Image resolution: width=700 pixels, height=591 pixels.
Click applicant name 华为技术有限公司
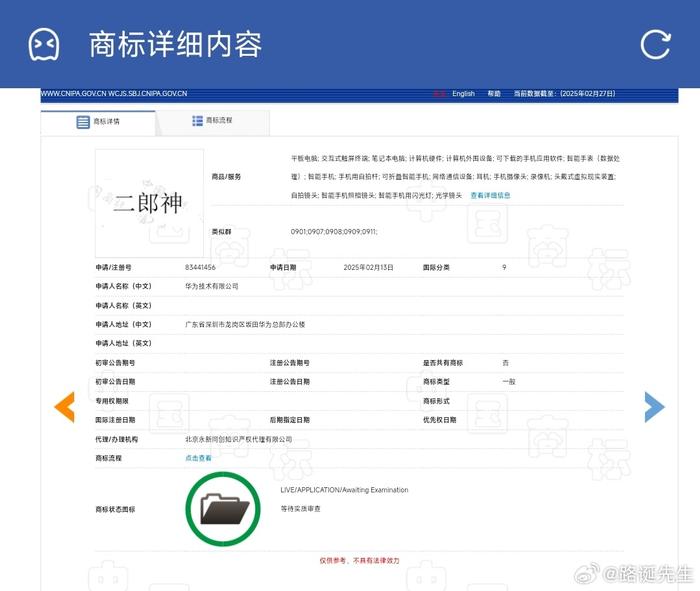pyautogui.click(x=212, y=286)
